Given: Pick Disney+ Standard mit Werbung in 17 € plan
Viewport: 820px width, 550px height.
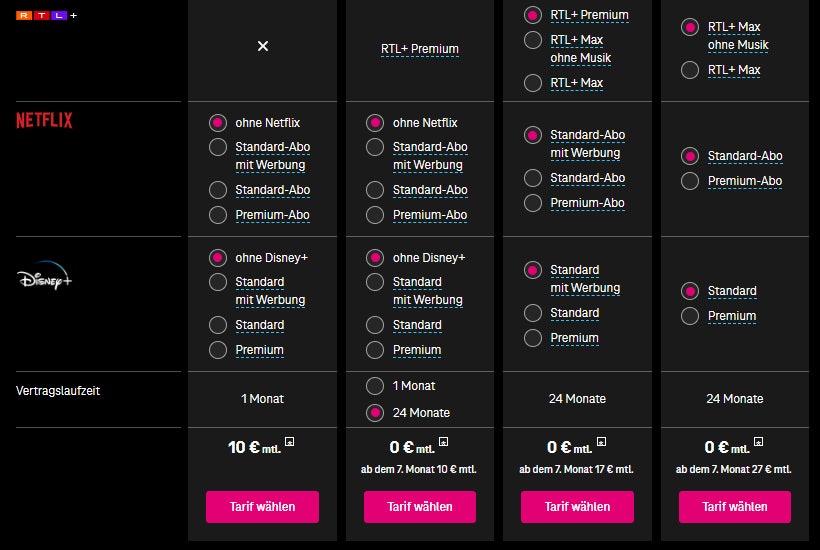Looking at the screenshot, I should point(533,270).
